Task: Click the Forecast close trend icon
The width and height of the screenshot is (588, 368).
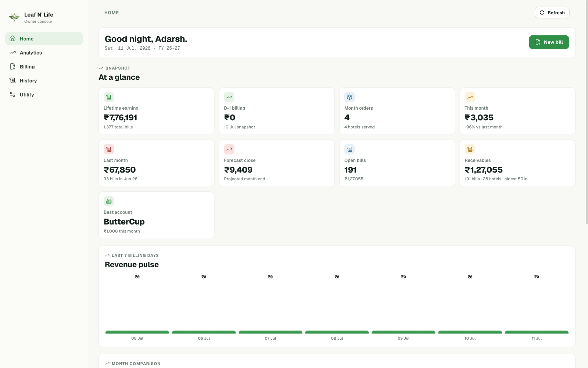Action: click(229, 149)
